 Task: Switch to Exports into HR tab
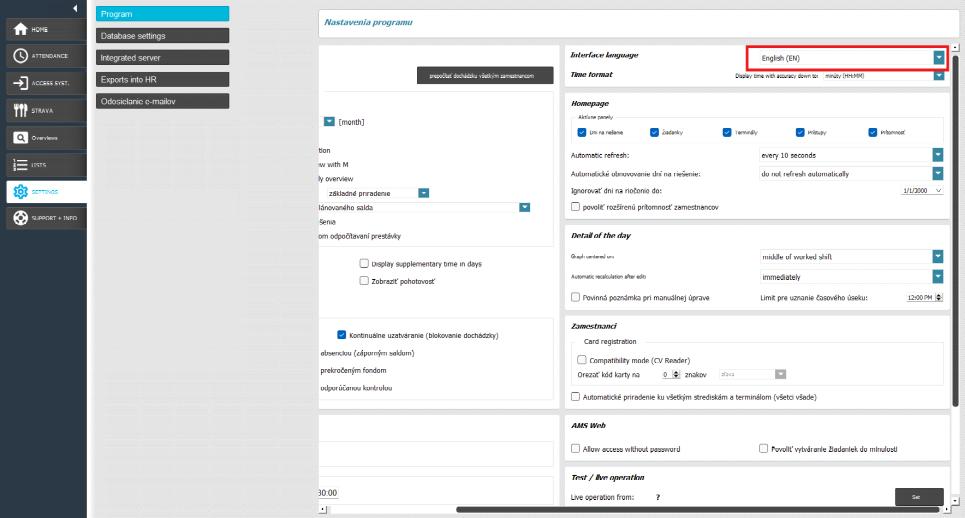coord(164,79)
